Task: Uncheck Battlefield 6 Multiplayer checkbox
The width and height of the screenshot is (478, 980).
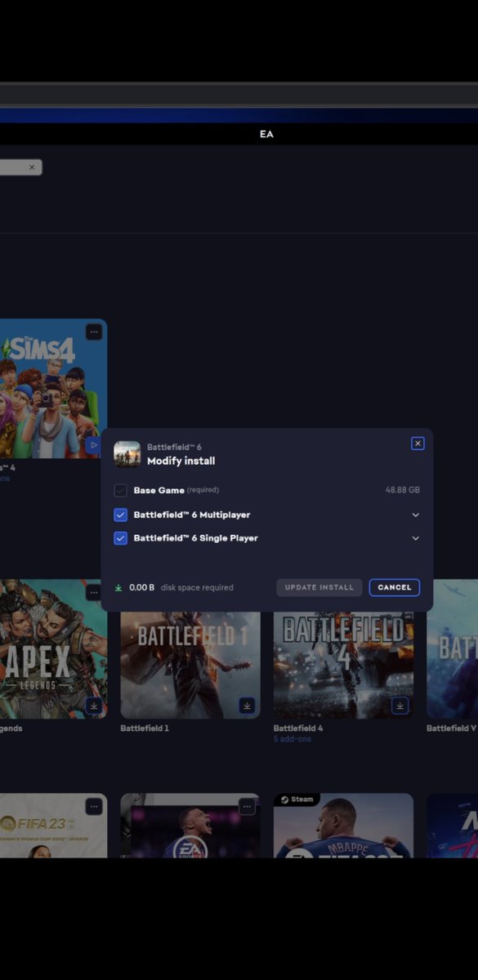Action: pyautogui.click(x=120, y=515)
